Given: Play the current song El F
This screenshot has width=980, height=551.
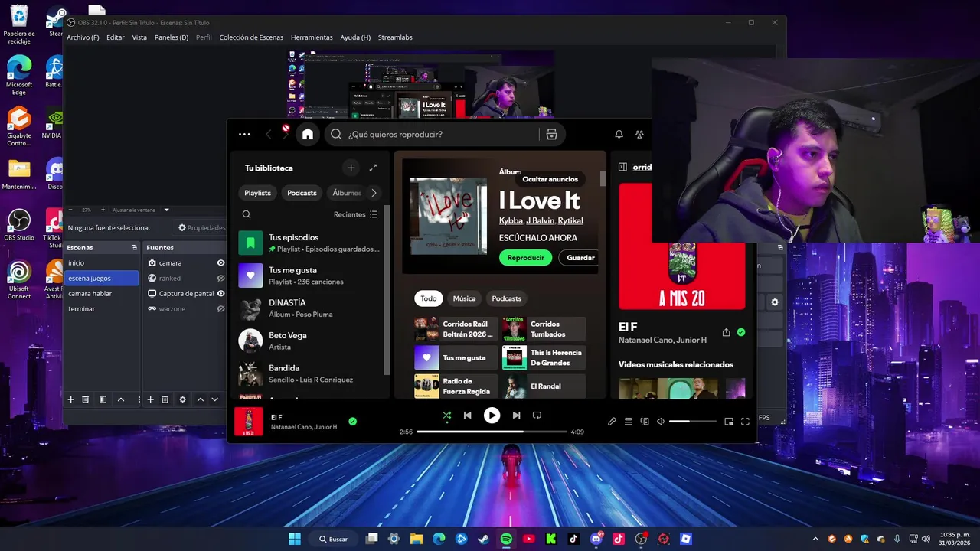Looking at the screenshot, I should tap(492, 416).
